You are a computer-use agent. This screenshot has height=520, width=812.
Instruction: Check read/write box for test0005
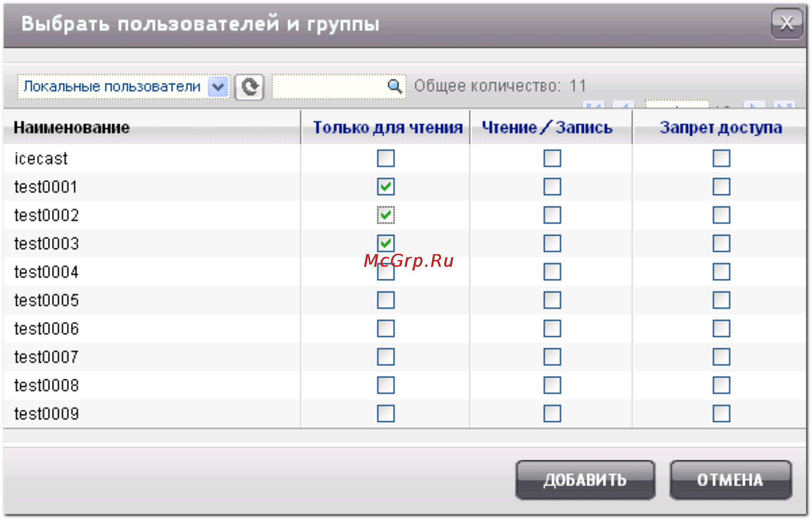coord(552,300)
